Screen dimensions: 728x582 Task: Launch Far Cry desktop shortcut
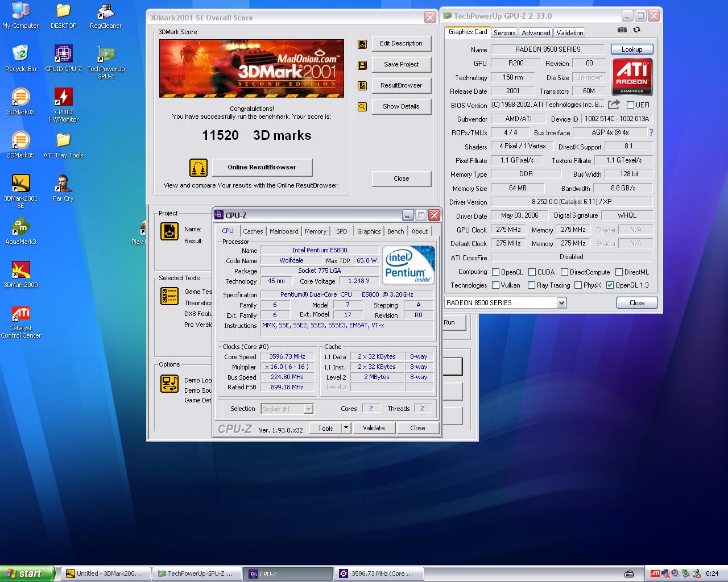pyautogui.click(x=63, y=188)
